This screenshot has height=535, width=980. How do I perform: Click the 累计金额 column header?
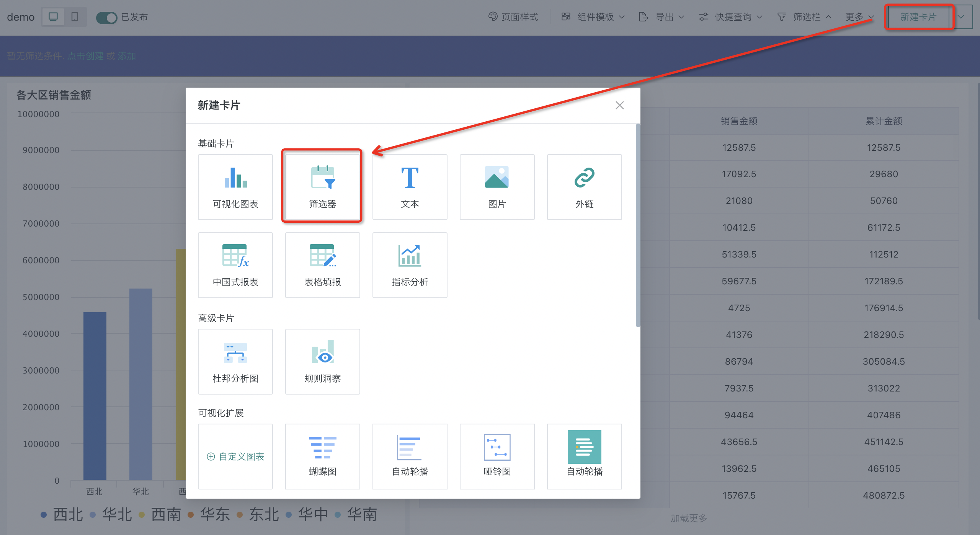pyautogui.click(x=884, y=121)
